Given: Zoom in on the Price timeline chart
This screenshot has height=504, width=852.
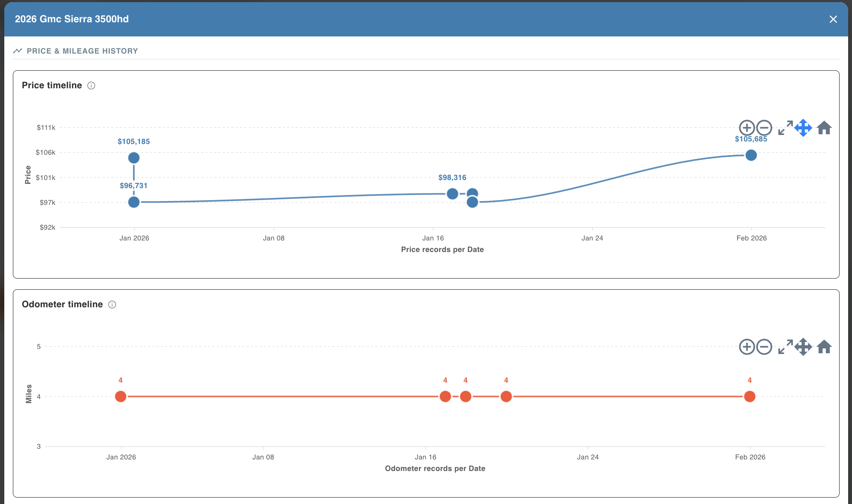Looking at the screenshot, I should pos(747,128).
